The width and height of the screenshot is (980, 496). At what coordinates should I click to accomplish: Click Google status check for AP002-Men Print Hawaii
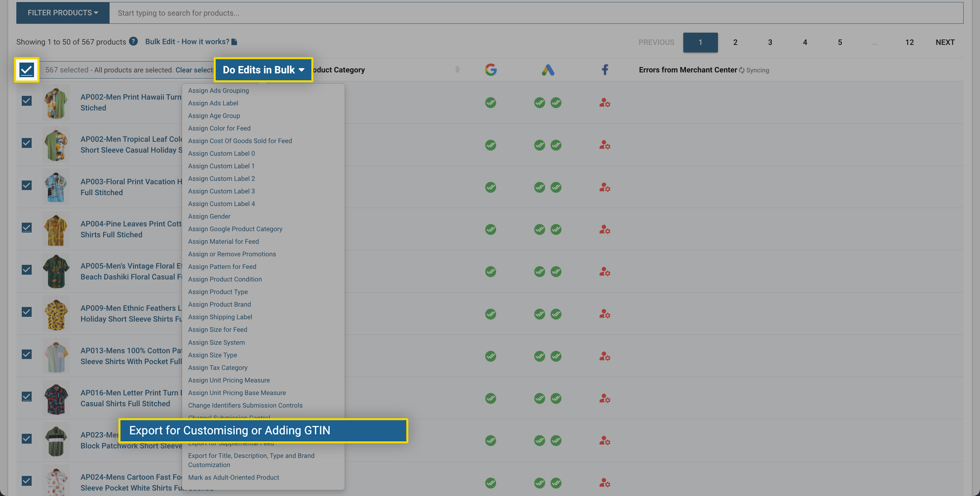coord(490,103)
